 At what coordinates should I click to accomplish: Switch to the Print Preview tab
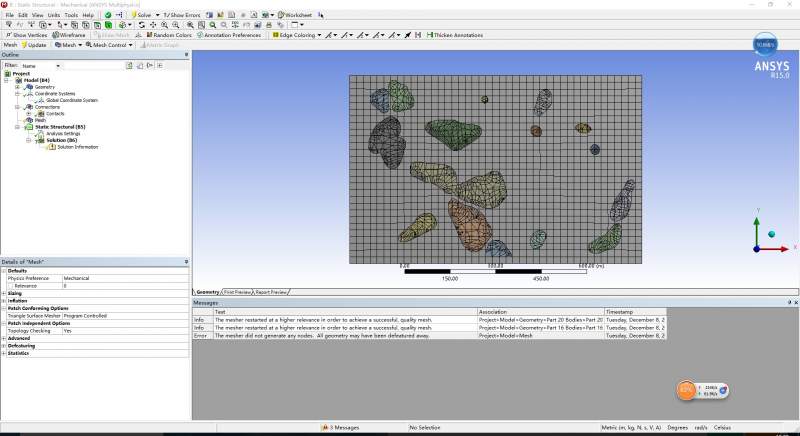tap(238, 292)
